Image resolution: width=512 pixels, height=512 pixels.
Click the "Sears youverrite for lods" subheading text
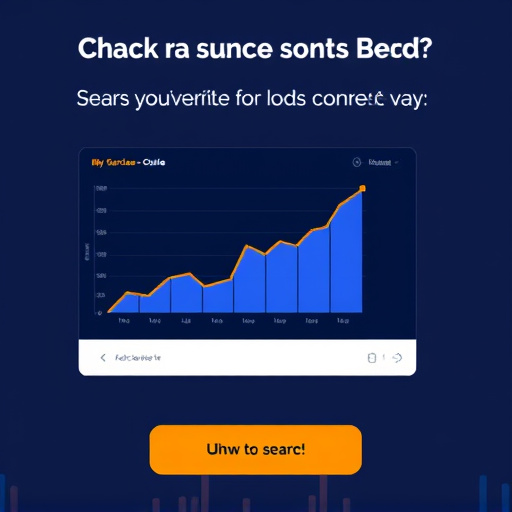(191, 99)
